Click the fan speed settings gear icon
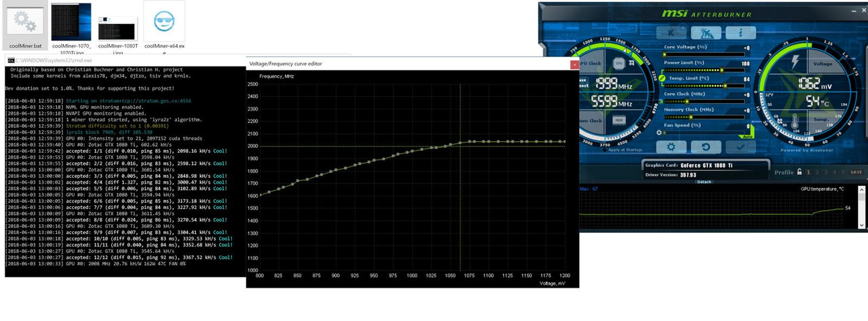This screenshot has width=868, height=321. tap(659, 132)
